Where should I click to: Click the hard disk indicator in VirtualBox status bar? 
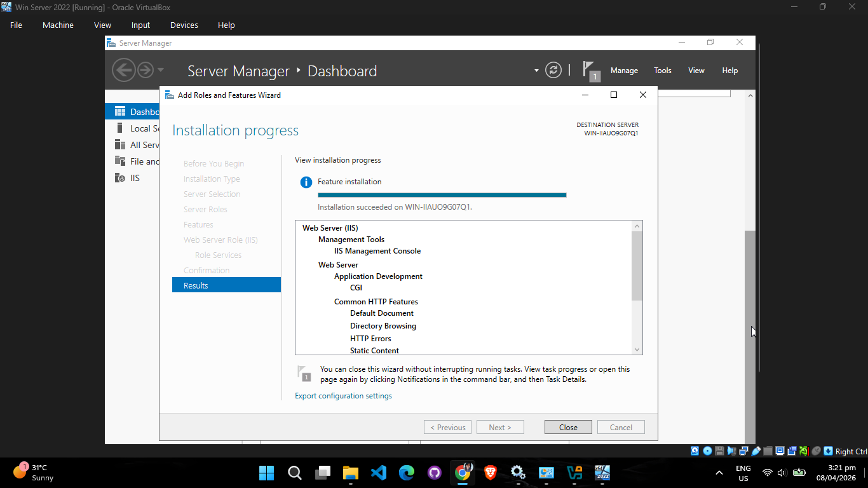[x=695, y=451]
